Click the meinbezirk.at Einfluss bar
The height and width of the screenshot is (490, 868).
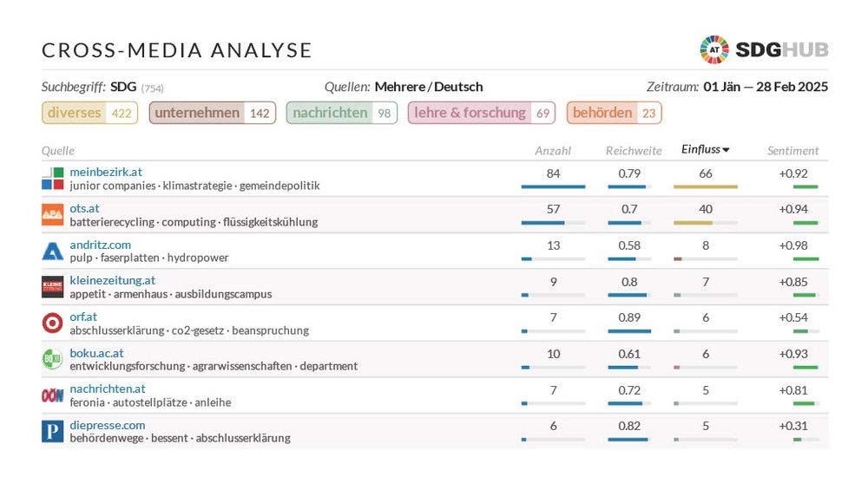(706, 186)
